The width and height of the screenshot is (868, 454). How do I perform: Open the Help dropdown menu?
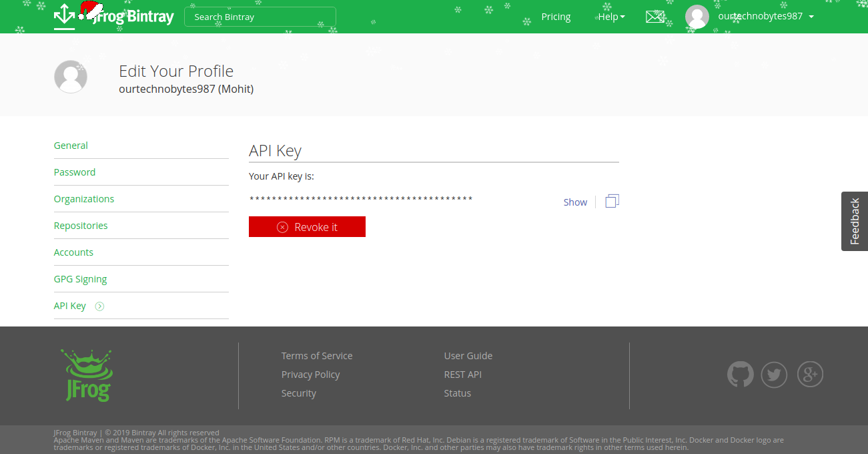pyautogui.click(x=611, y=17)
